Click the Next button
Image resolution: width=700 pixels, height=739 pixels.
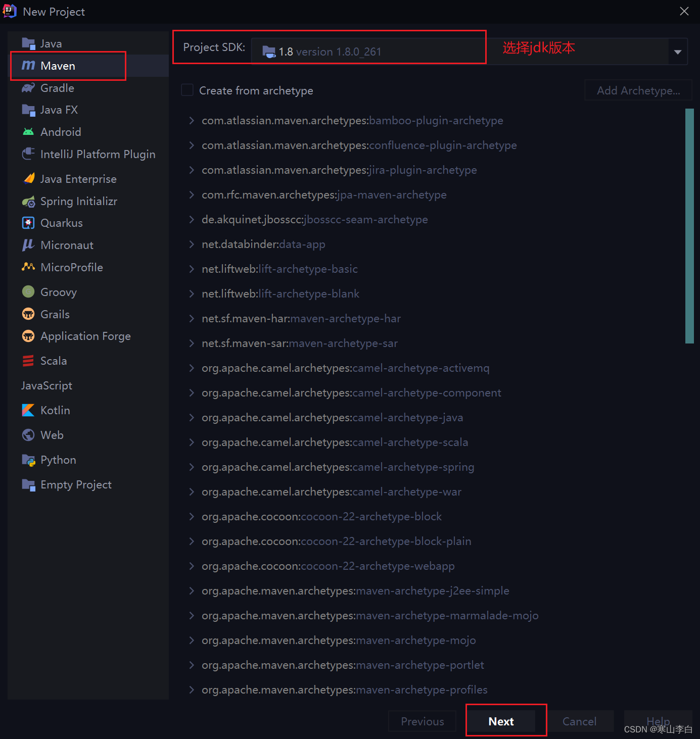coord(501,721)
